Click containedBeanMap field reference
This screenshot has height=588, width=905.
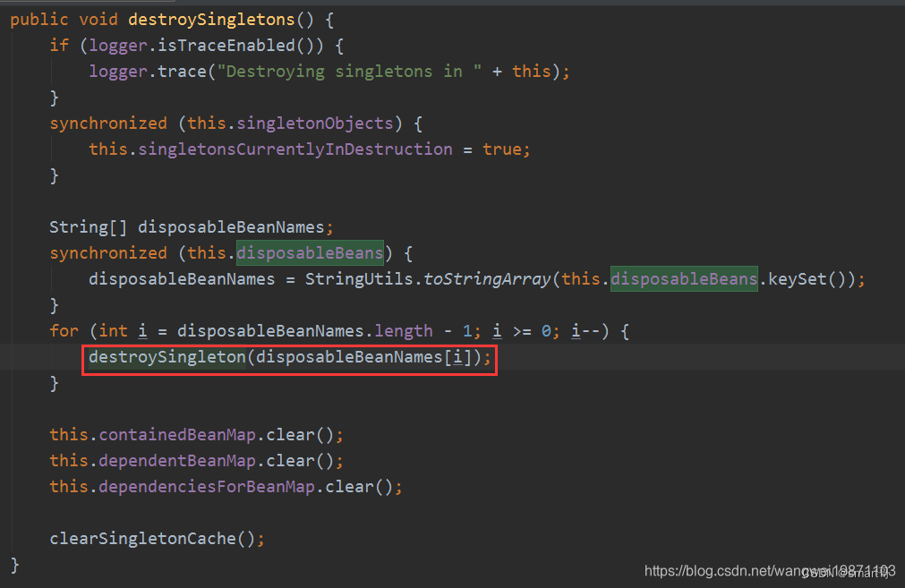click(x=177, y=435)
